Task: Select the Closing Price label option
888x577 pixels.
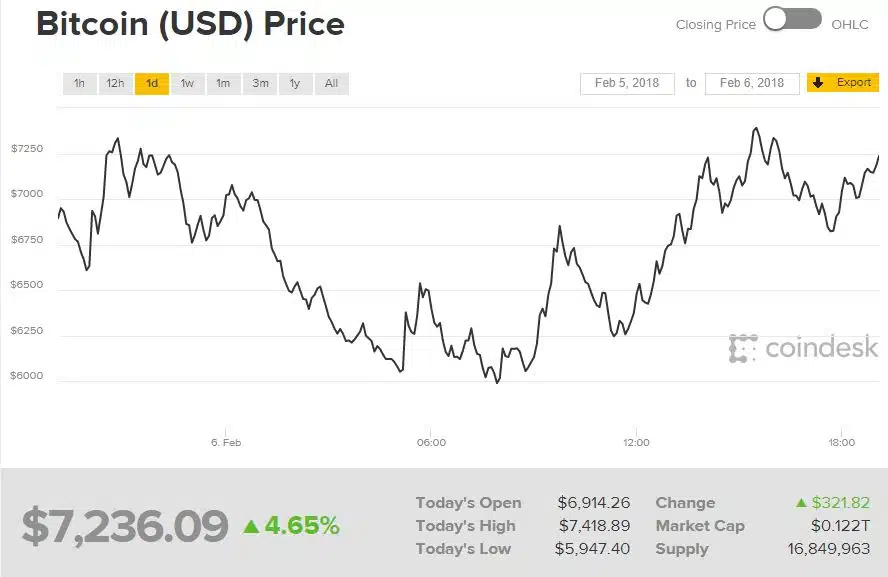Action: point(716,24)
